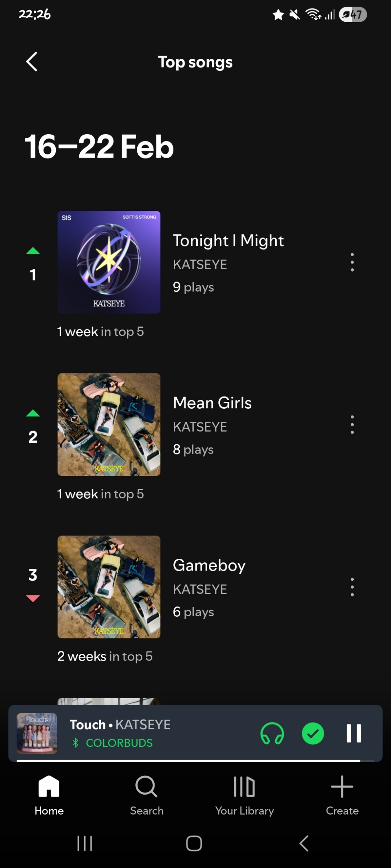Tap the Tonight I Might album cover

click(109, 262)
